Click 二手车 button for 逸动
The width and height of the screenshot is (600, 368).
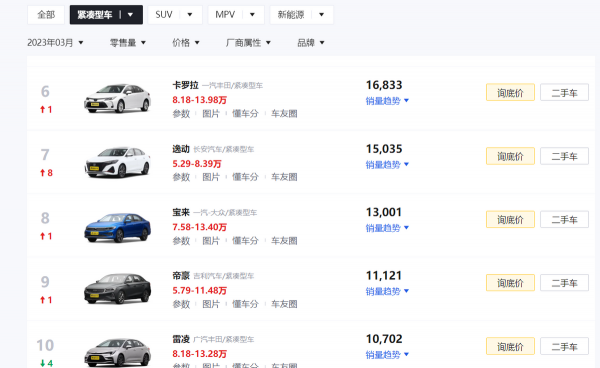564,156
